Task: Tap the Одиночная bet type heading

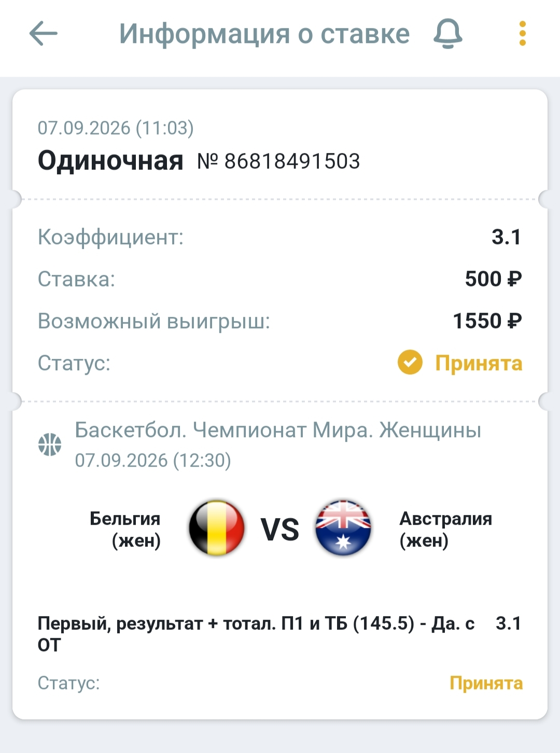Action: tap(110, 161)
